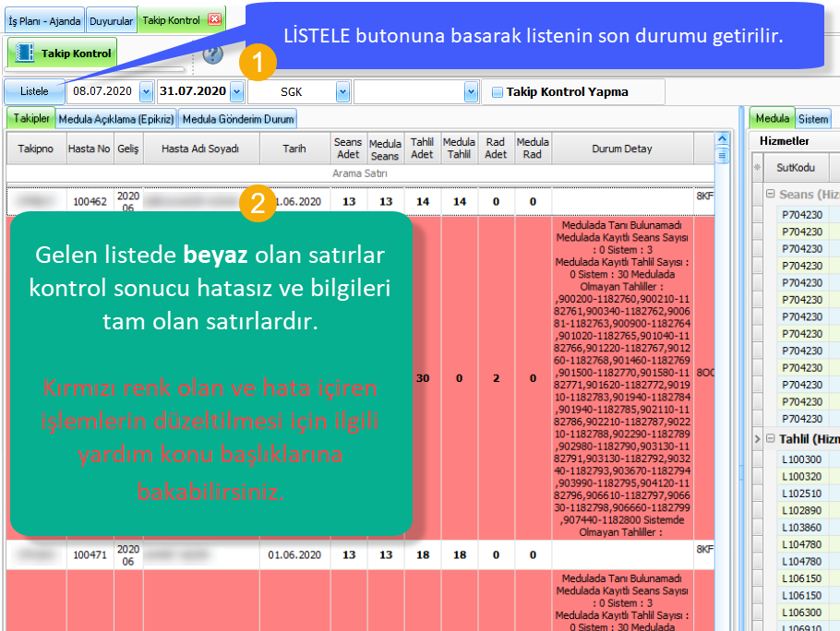This screenshot has width=840, height=631.
Task: Collapse the Tahlil services group
Action: click(771, 439)
